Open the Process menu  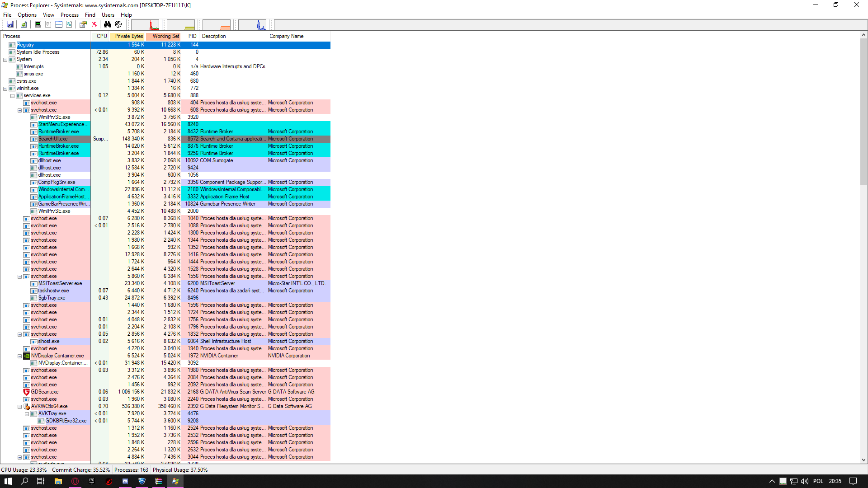(70, 15)
